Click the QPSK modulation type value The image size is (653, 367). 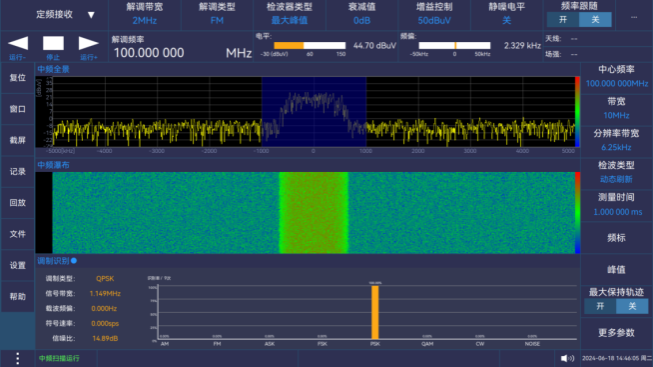(x=105, y=279)
